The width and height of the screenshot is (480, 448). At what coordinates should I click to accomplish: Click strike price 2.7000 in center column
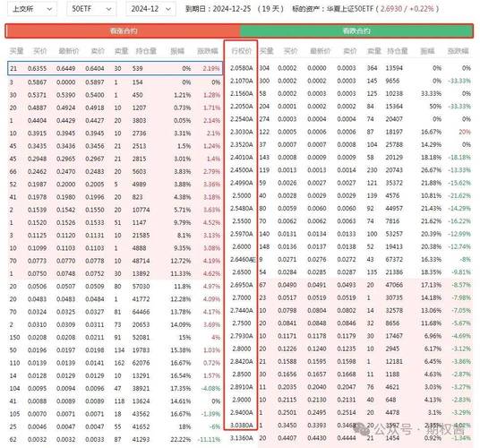pyautogui.click(x=242, y=297)
